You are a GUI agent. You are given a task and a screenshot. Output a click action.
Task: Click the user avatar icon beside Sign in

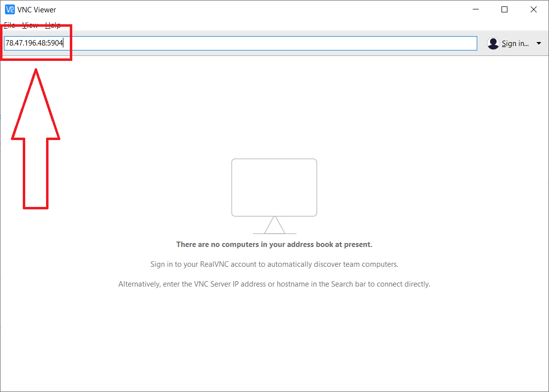pyautogui.click(x=493, y=44)
